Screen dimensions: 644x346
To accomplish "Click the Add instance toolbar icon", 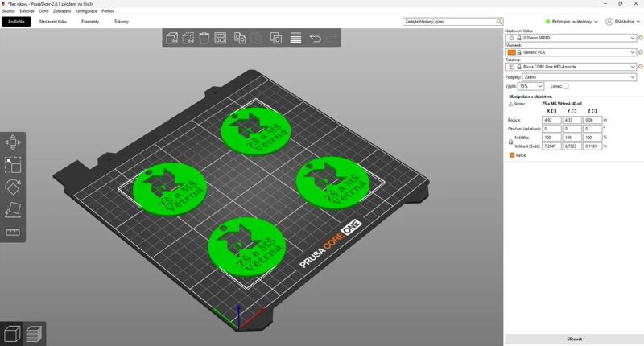I will coord(275,38).
